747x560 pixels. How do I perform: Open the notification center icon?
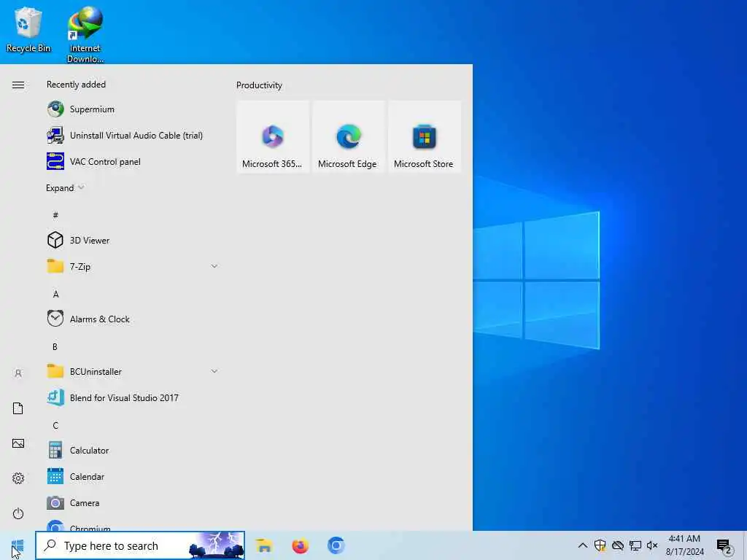click(724, 546)
